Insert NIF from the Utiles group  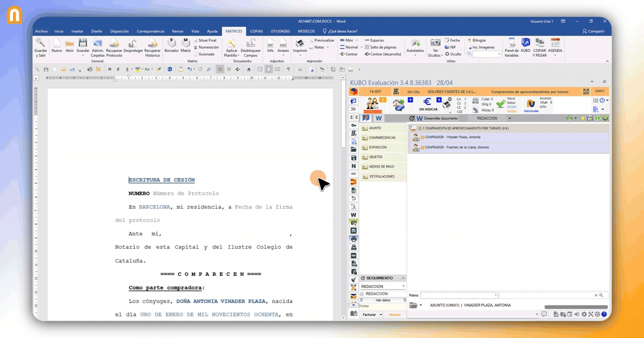pos(450,47)
